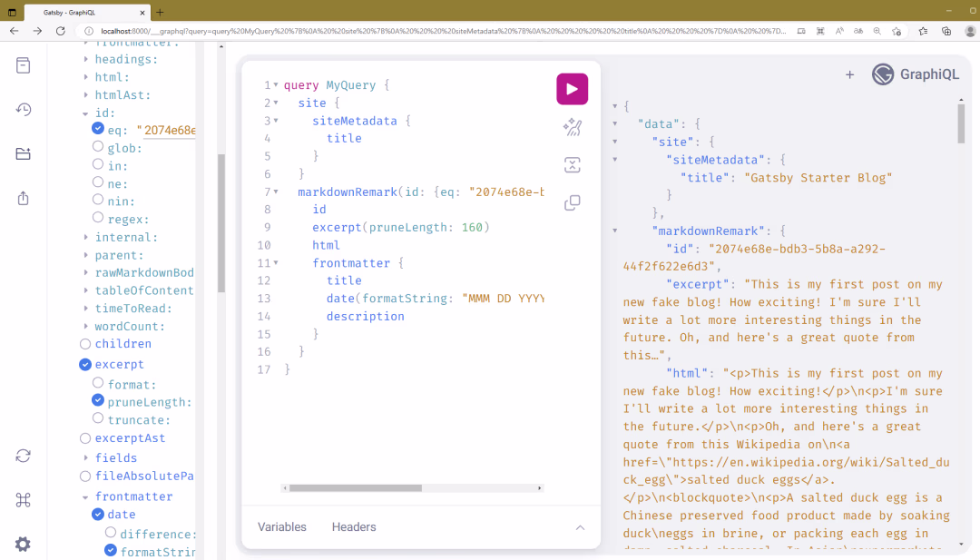This screenshot has width=980, height=560.
Task: Open the code exporter sidebar icon
Action: [23, 198]
